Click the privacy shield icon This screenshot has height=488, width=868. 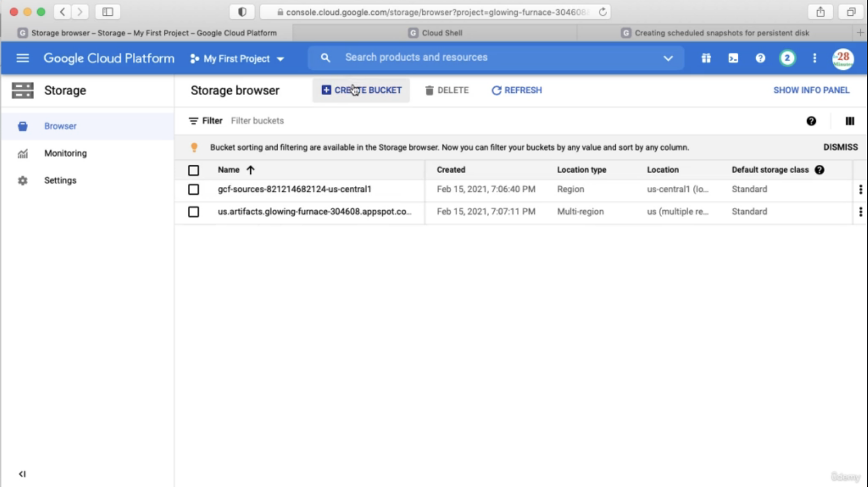[x=242, y=12]
